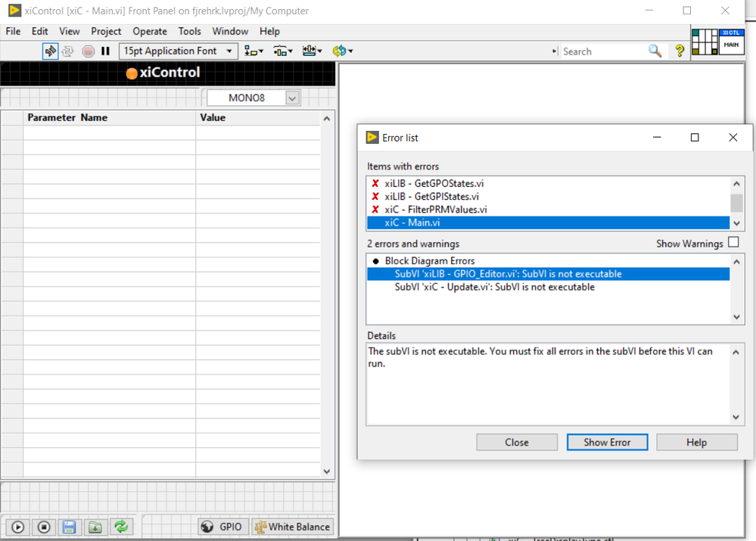
Task: Select xiC - FilterPRMValues.vi in error items
Action: click(548, 210)
